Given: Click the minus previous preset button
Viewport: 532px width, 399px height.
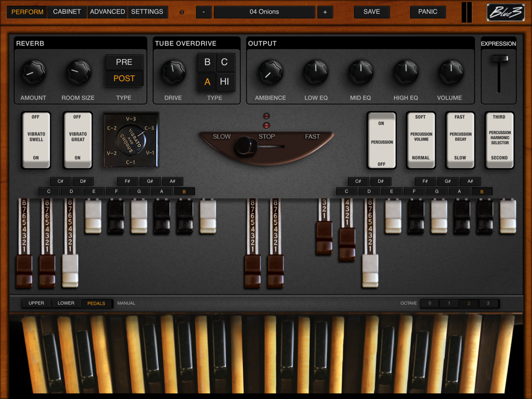Looking at the screenshot, I should coord(204,12).
